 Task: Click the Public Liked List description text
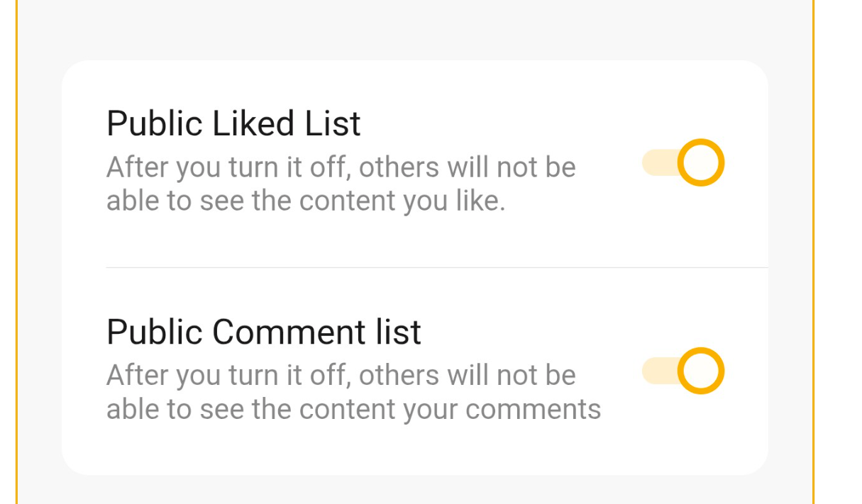[341, 184]
